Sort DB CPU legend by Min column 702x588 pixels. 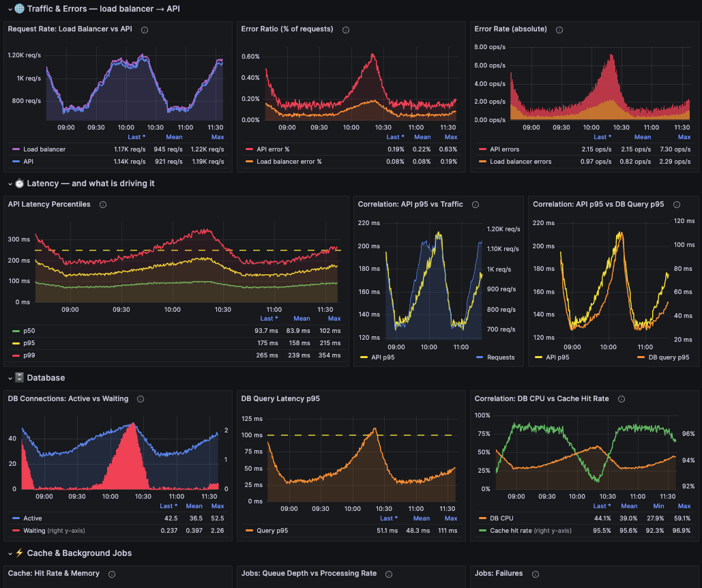tap(658, 506)
